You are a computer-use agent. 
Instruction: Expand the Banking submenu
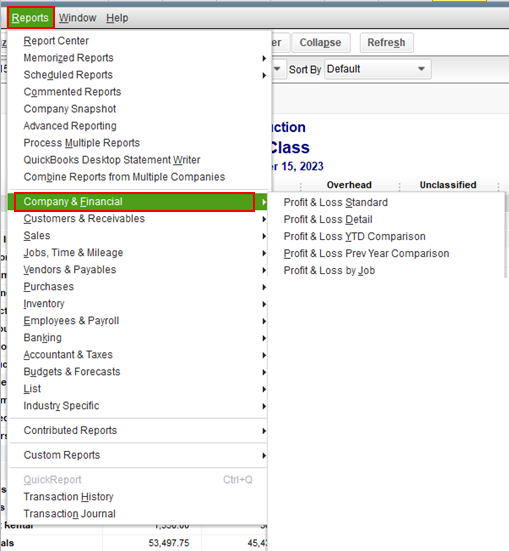pyautogui.click(x=137, y=338)
